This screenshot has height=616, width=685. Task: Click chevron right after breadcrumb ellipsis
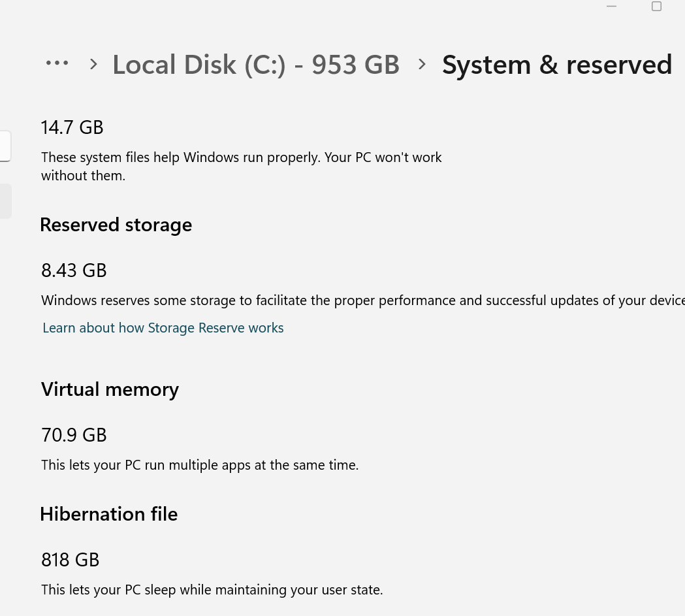click(93, 64)
